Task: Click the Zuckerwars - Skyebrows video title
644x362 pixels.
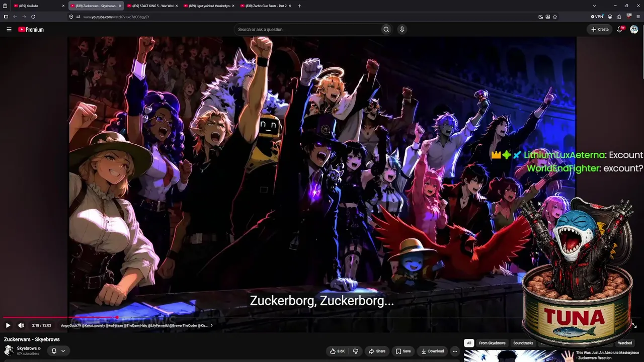Action: (32, 339)
